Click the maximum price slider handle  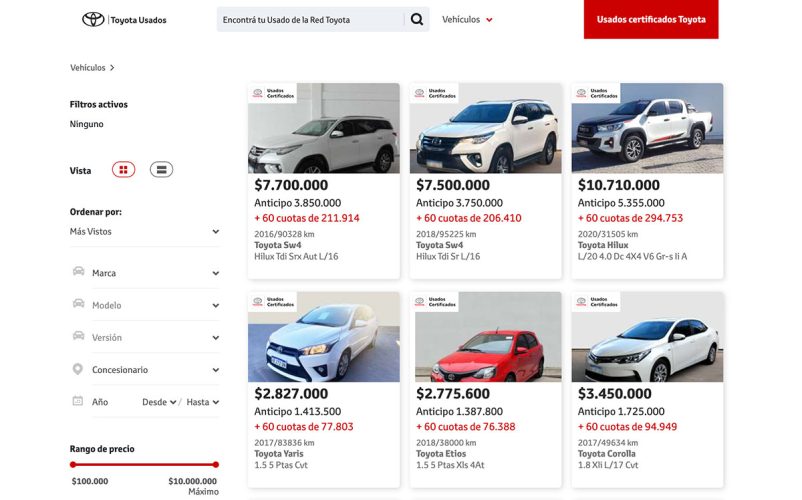coord(215,464)
